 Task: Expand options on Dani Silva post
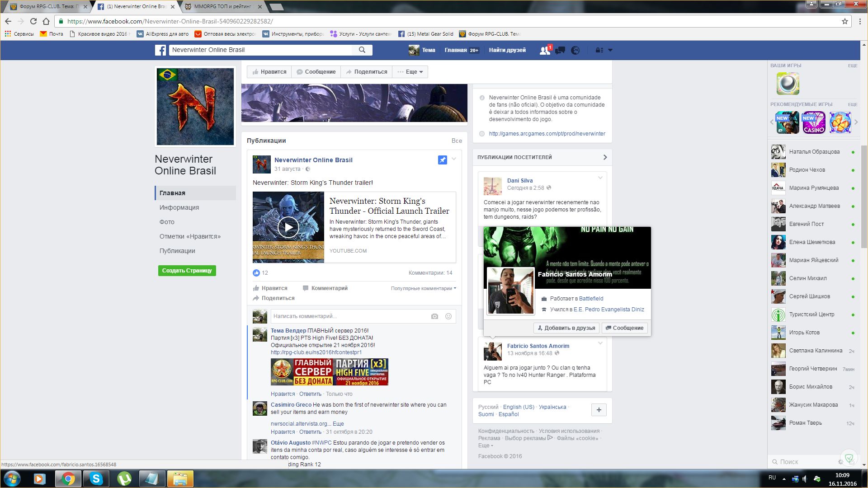pyautogui.click(x=600, y=178)
